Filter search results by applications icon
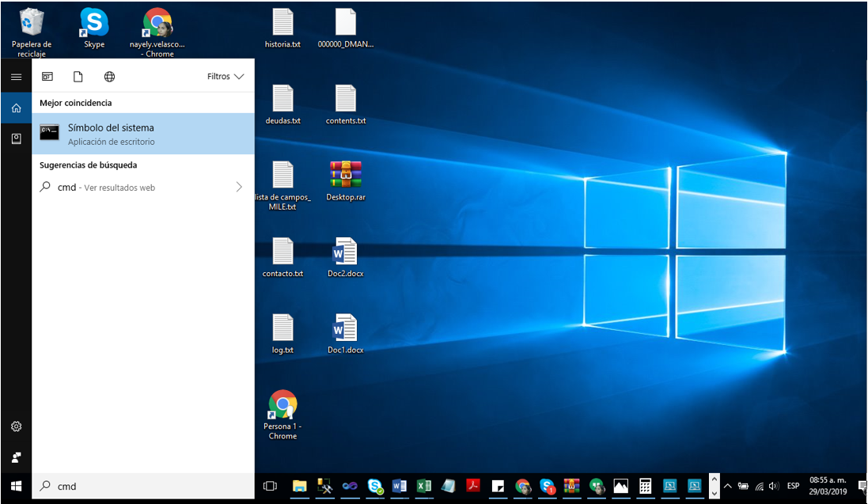868x504 pixels. tap(47, 77)
